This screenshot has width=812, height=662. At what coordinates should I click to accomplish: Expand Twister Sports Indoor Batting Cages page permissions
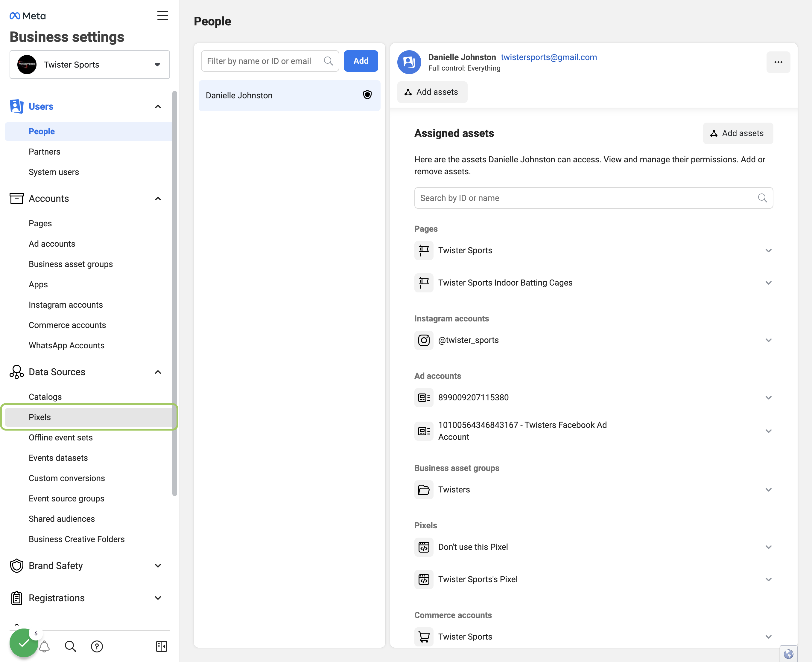[769, 283]
